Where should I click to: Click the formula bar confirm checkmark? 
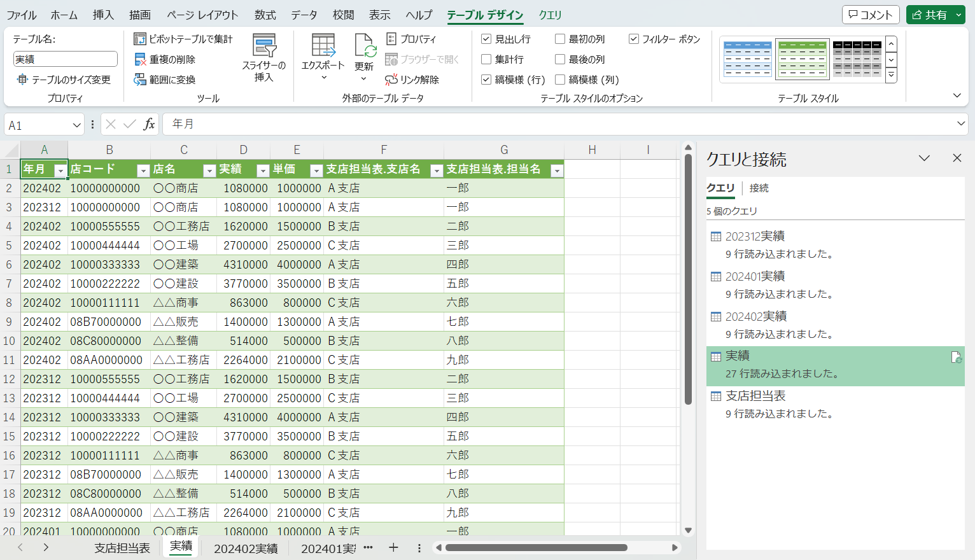click(x=130, y=124)
